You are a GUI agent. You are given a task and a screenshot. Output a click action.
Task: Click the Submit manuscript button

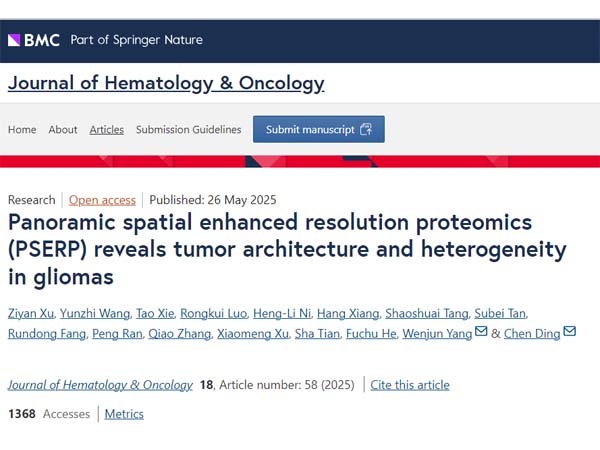(x=318, y=129)
